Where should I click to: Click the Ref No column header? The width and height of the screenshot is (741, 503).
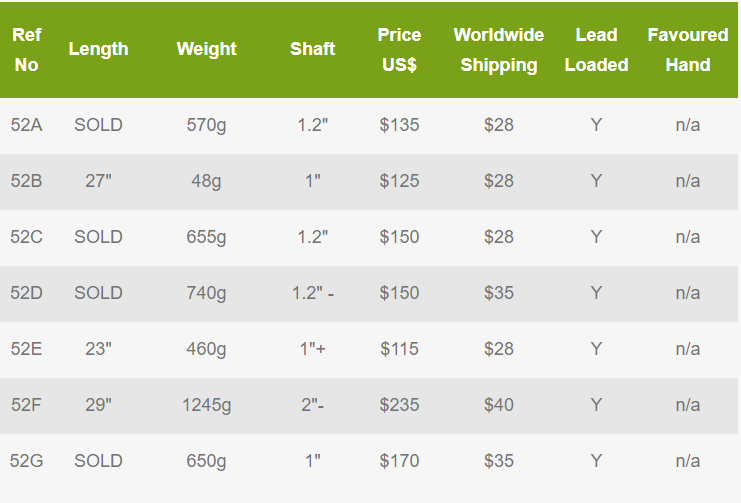tap(26, 50)
